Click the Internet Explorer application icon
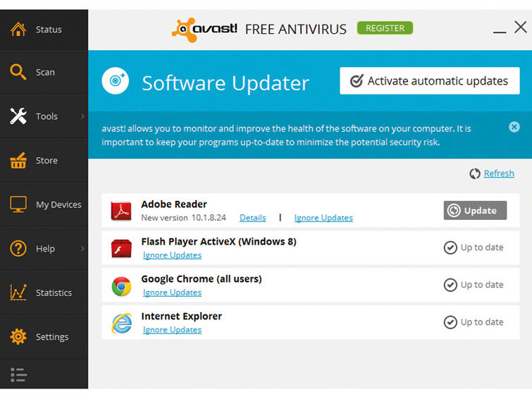Image resolution: width=532 pixels, height=399 pixels. (121, 323)
